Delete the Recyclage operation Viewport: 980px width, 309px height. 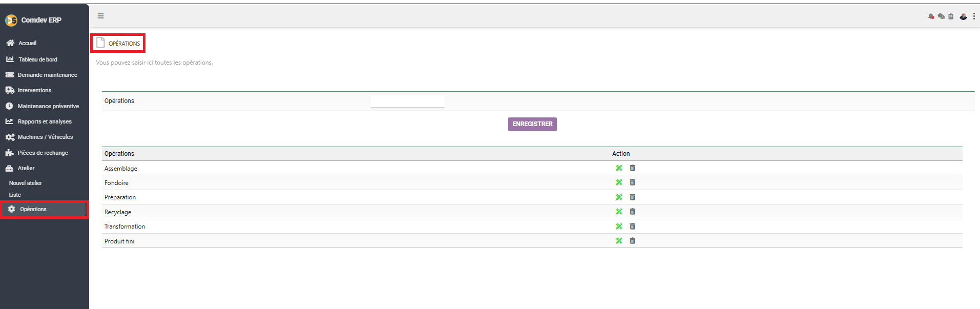[633, 212]
